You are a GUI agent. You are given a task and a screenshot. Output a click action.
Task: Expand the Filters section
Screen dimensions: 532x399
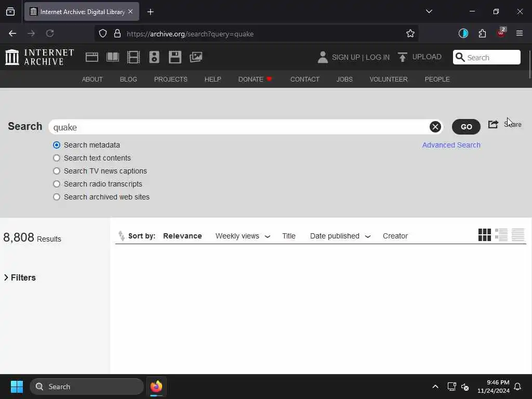pos(20,277)
